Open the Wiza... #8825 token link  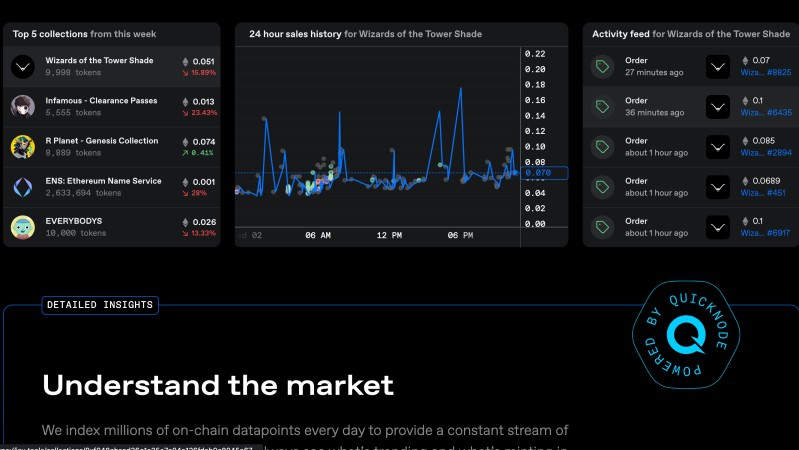pos(765,73)
